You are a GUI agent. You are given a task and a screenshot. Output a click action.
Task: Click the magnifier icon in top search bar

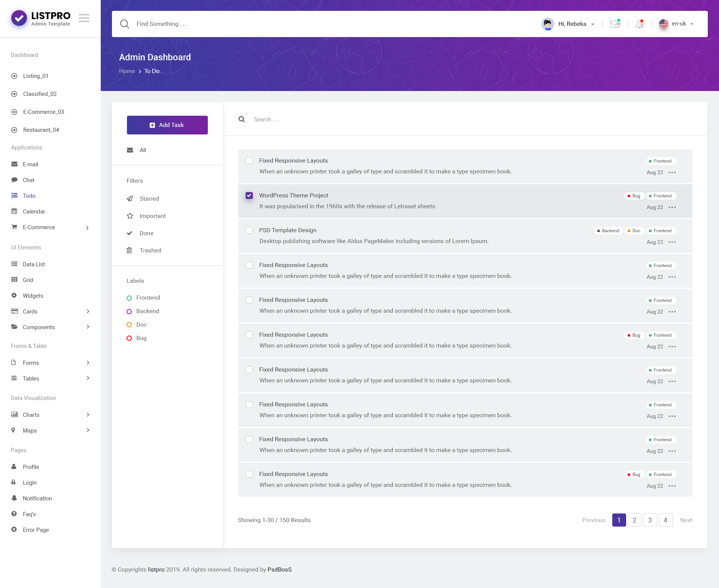coord(125,24)
